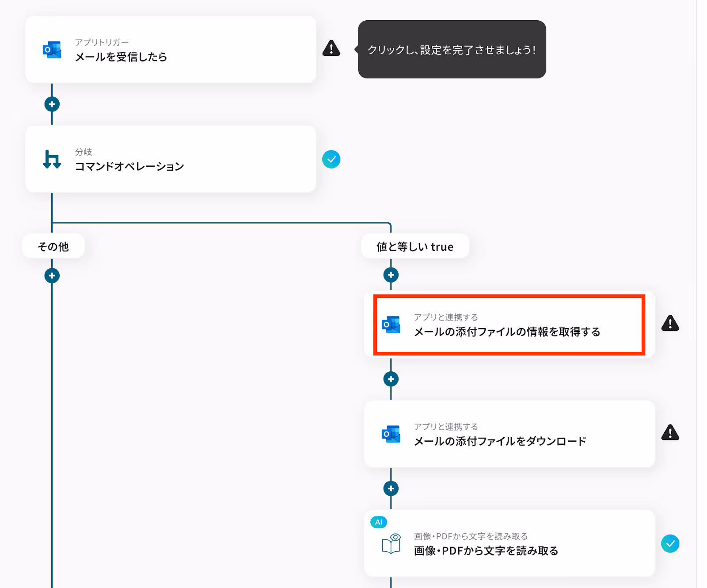Image resolution: width=707 pixels, height=588 pixels.
Task: Click checkmark status beside 画像・PDFから文字を読み取る
Action: pos(670,544)
